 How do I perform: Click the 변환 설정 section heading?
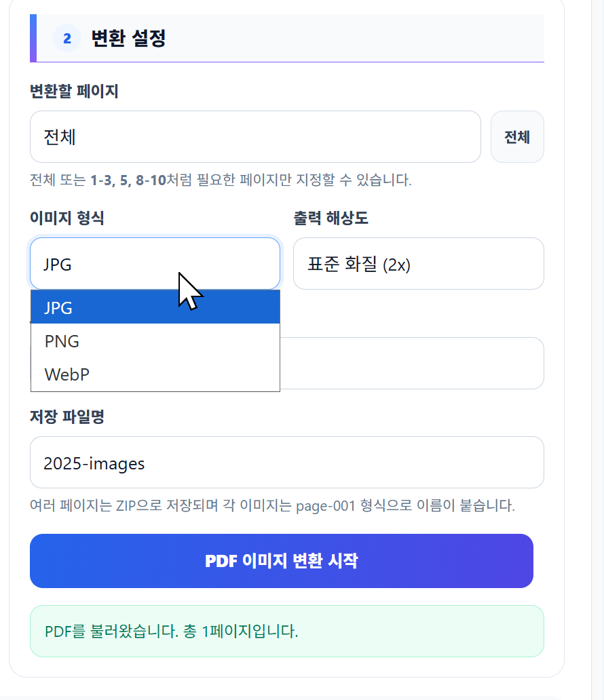(129, 39)
